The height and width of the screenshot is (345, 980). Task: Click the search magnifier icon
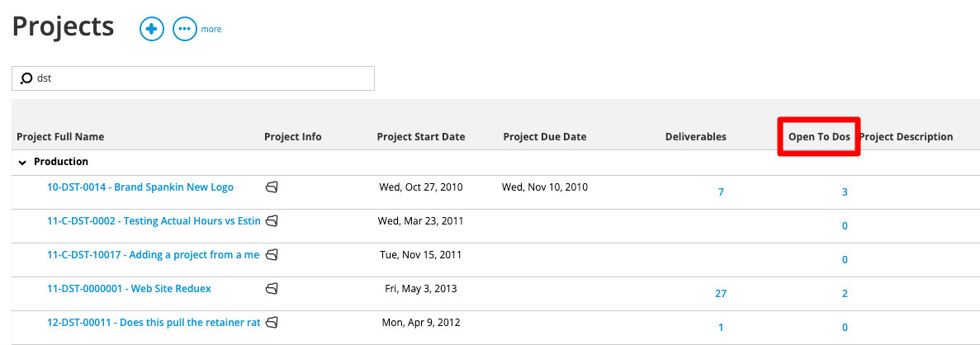click(x=26, y=78)
